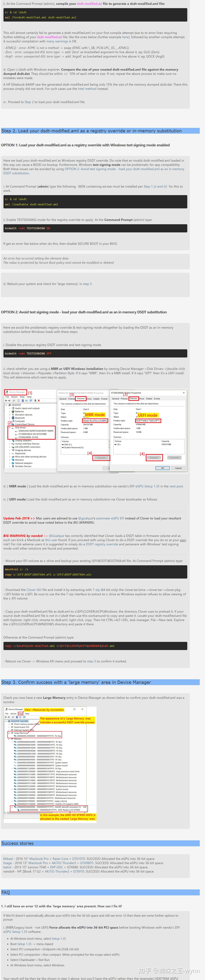Viewport: 205px width, 980px height.
Task: Open the Help menu in Device Manager
Action: [x=29, y=397]
